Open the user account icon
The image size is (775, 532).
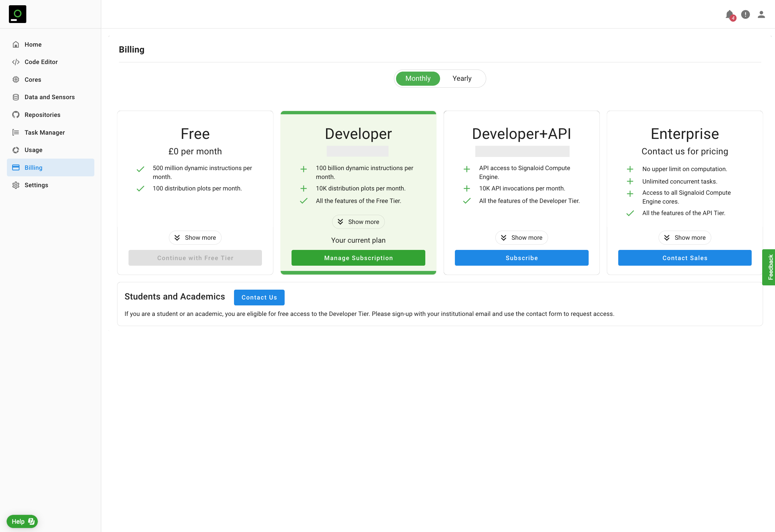[761, 14]
